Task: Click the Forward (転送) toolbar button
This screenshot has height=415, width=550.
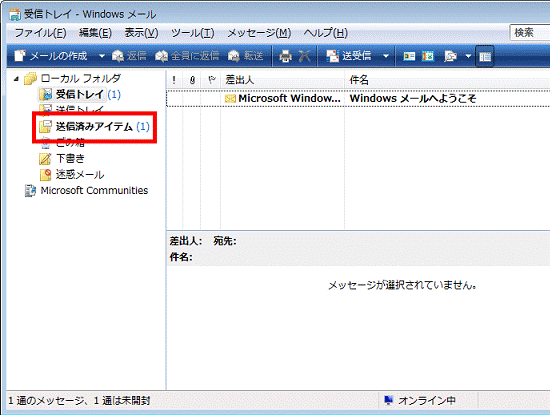Action: tap(246, 56)
